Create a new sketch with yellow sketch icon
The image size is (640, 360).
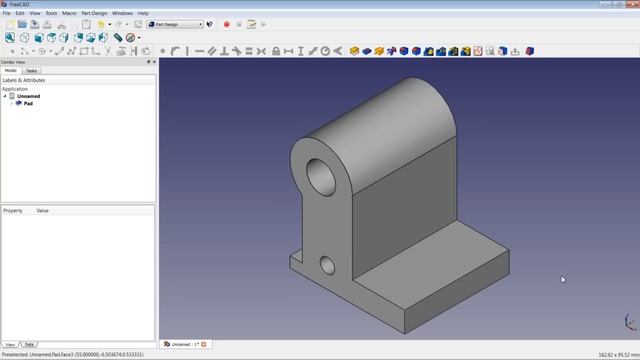coord(354,51)
